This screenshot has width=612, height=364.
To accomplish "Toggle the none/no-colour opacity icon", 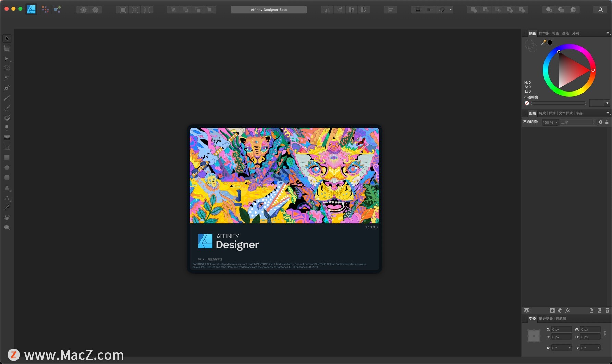I will [x=527, y=103].
